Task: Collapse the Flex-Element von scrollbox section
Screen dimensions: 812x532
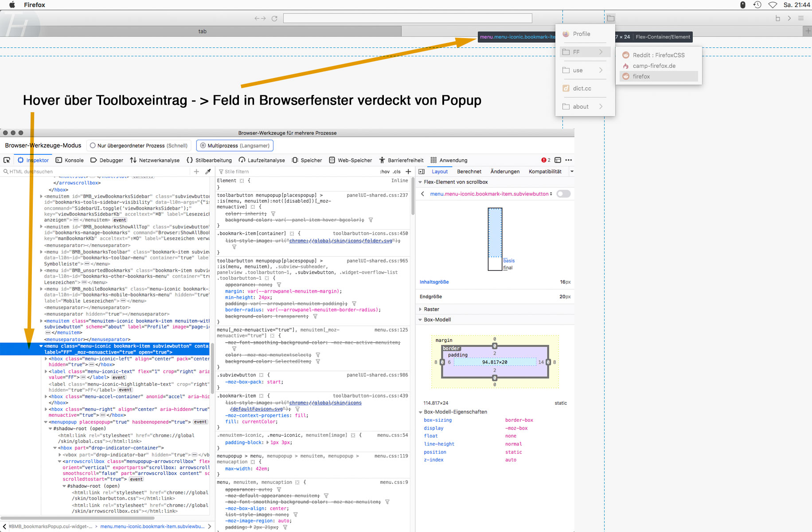Action: tap(420, 182)
